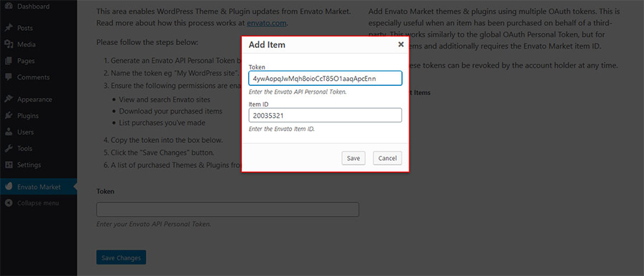Image resolution: width=644 pixels, height=276 pixels.
Task: Click 'Enter the Envato API Personal Token.' hint
Action: (x=298, y=92)
